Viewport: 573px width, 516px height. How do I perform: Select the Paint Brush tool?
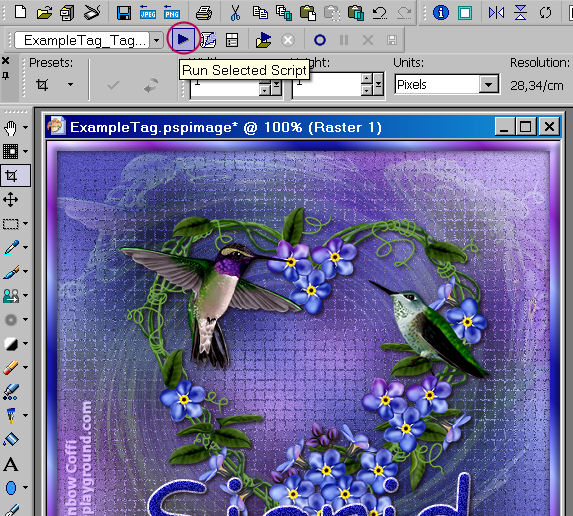(11, 272)
